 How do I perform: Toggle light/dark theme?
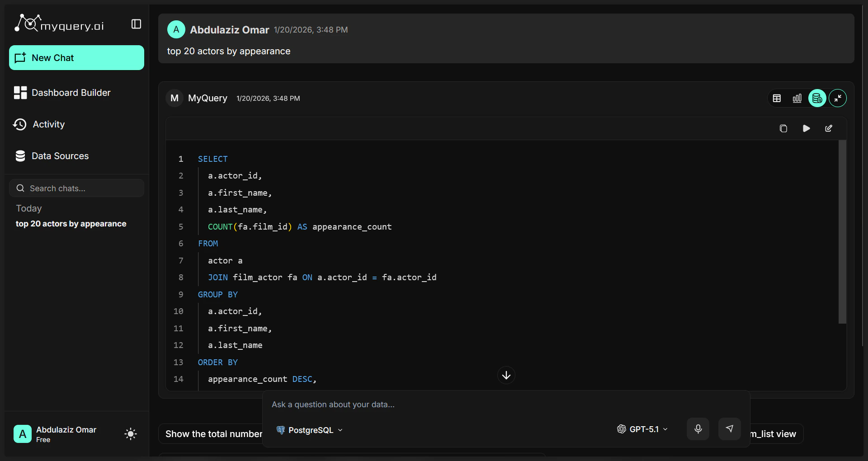(x=131, y=434)
